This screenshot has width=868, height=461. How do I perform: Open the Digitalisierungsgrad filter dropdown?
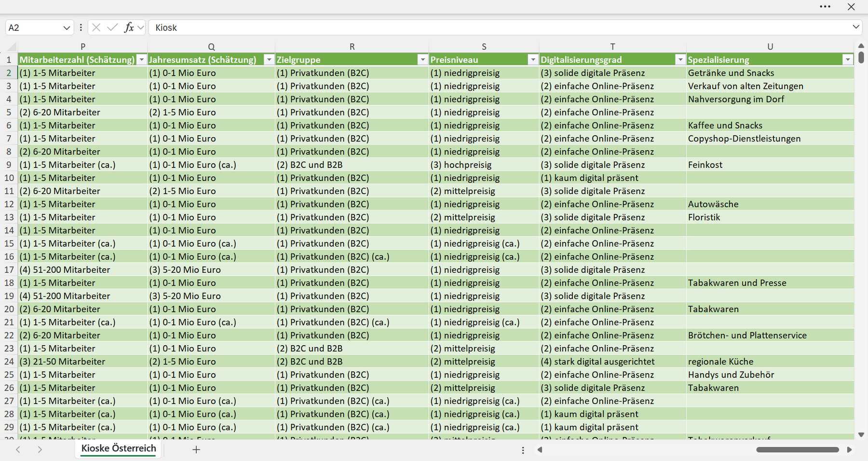pyautogui.click(x=680, y=60)
